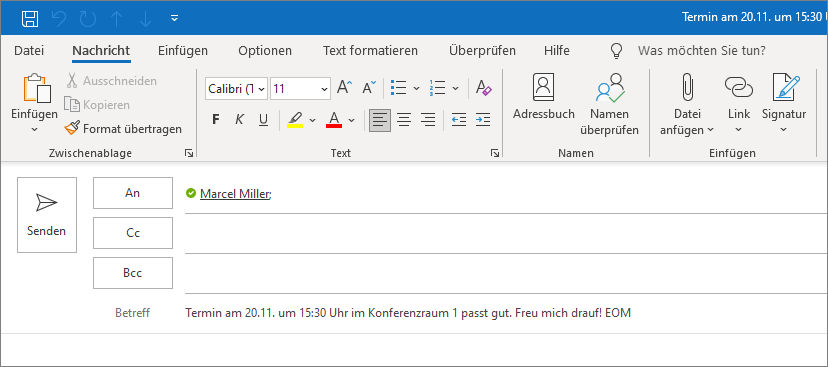The image size is (828, 367).
Task: Right-align the text
Action: pyautogui.click(x=428, y=120)
